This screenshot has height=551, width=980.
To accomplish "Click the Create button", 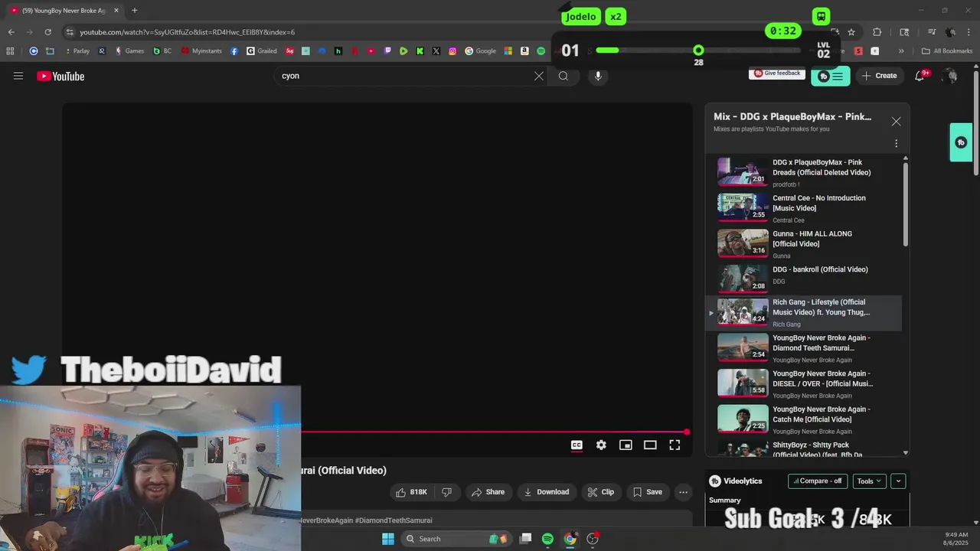I will (879, 76).
